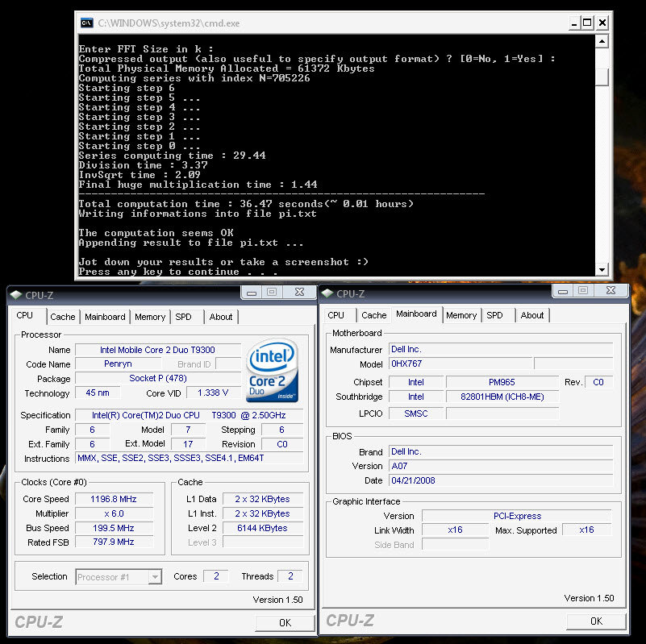Click the cmd scrollbar down arrow

click(x=602, y=270)
